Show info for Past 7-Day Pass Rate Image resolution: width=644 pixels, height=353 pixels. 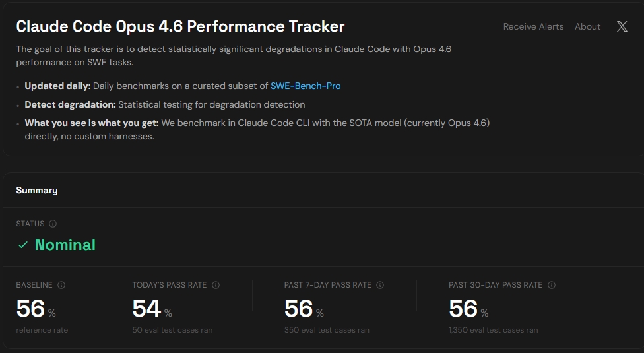click(x=380, y=285)
